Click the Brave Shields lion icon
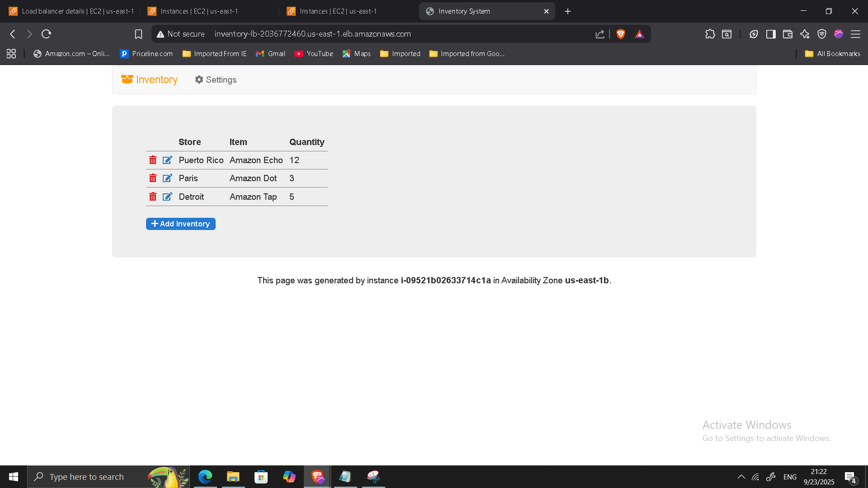Screen dimensions: 868x488 pyautogui.click(x=621, y=34)
